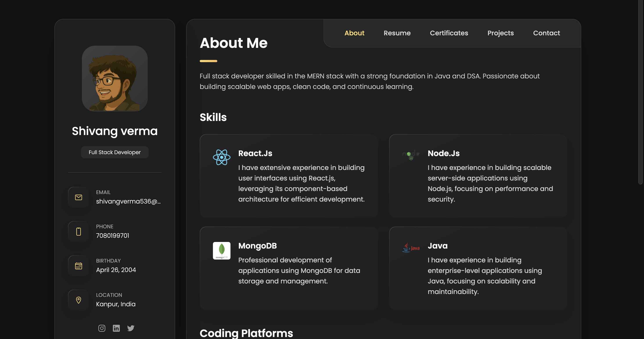The width and height of the screenshot is (644, 339).
Task: Click the page vertical scrollbar
Action: tap(640, 92)
